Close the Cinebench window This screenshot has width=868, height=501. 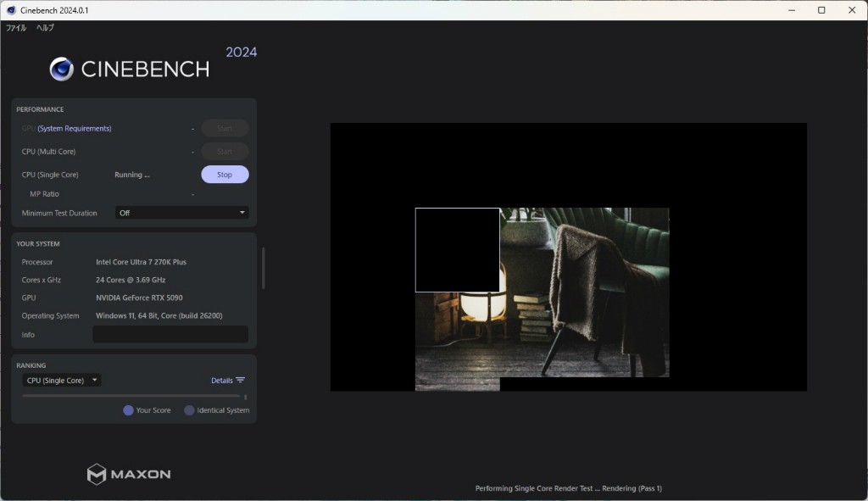pyautogui.click(x=852, y=10)
